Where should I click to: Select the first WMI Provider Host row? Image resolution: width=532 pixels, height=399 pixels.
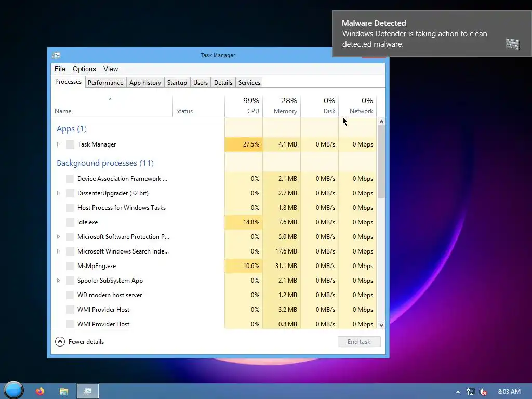point(214,310)
